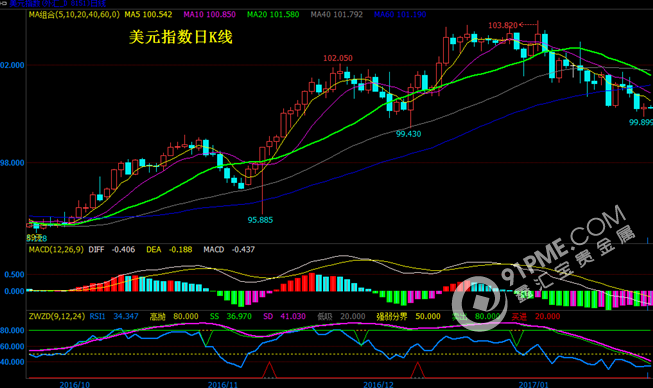This screenshot has width=653, height=388.
Task: Select the MA40 101.792 readout
Action: coord(336,15)
